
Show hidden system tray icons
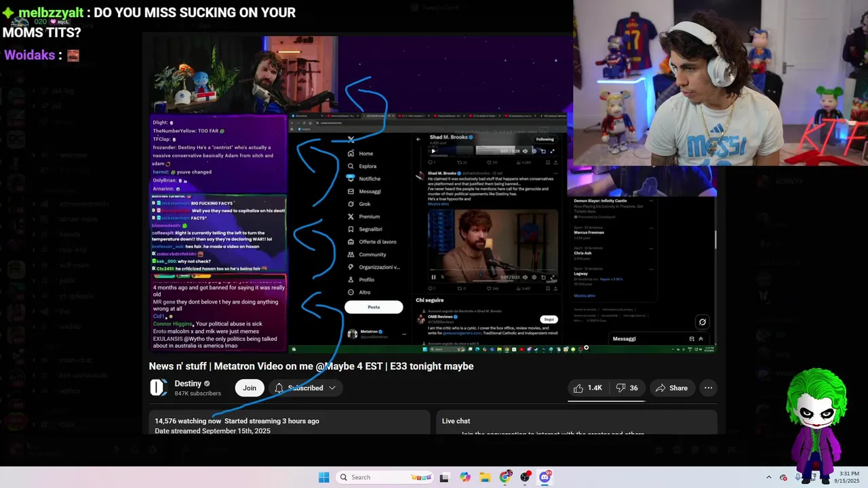pos(768,477)
